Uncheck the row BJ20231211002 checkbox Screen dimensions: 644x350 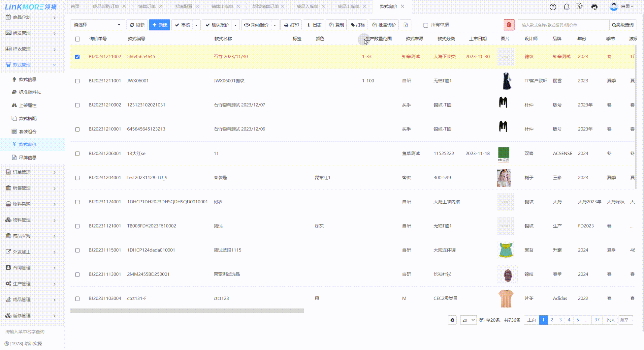(x=78, y=57)
